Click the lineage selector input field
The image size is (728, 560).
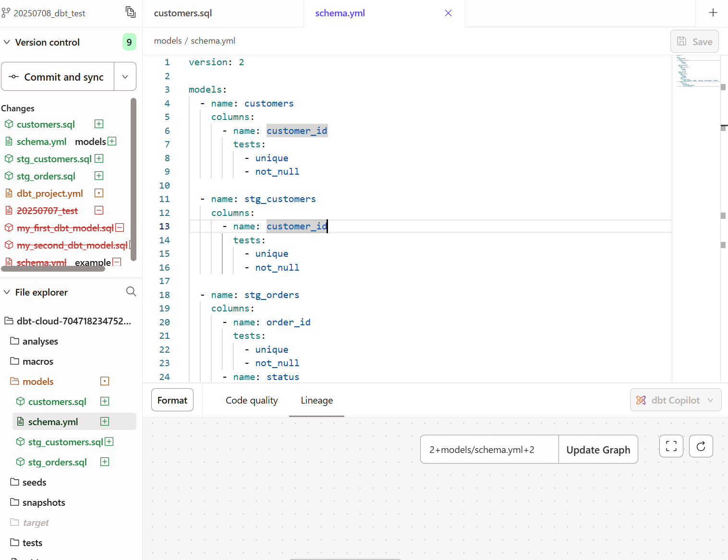[x=489, y=450]
